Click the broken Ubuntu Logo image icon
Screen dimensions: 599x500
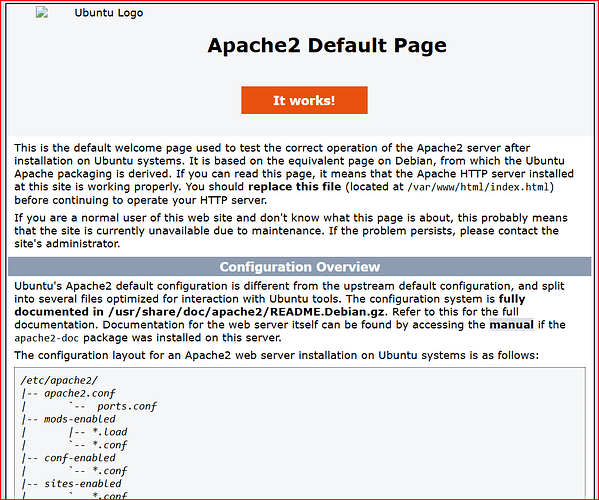pos(42,13)
